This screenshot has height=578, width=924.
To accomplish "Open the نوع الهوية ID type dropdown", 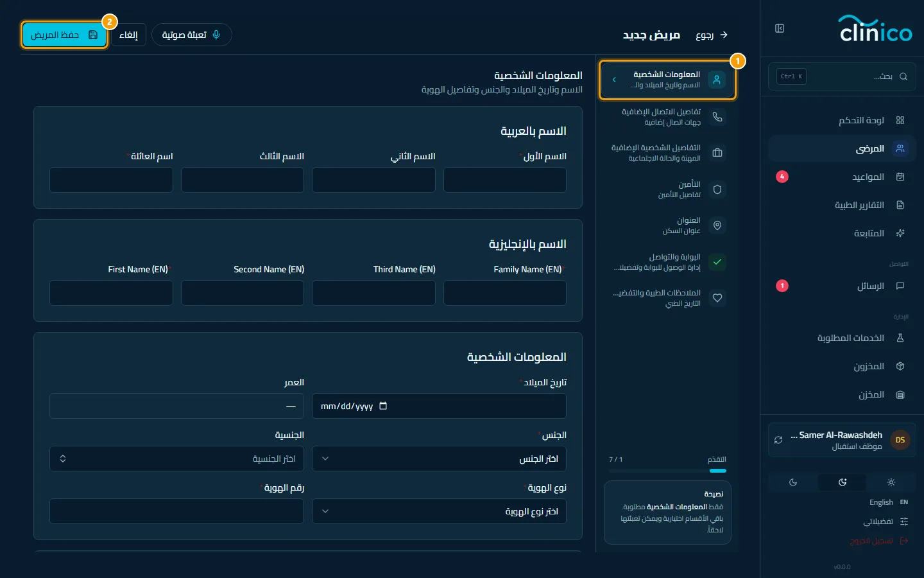I will (x=439, y=511).
